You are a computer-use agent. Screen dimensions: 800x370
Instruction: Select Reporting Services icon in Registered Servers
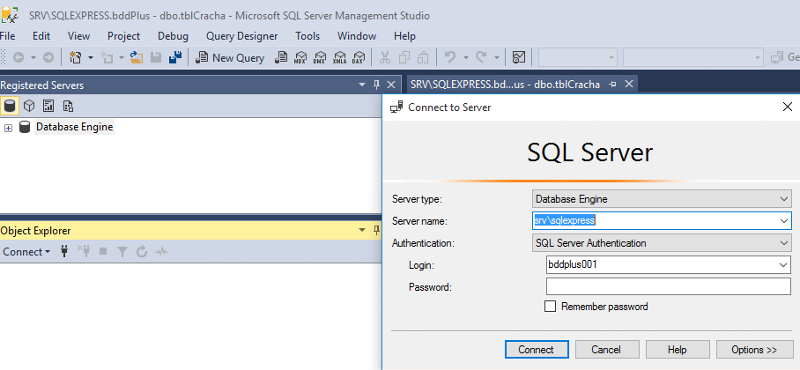48,106
